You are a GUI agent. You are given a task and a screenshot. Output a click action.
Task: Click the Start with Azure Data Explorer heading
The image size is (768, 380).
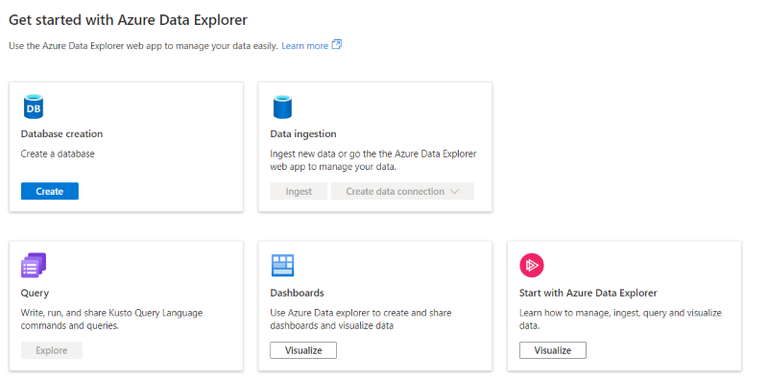(x=588, y=293)
